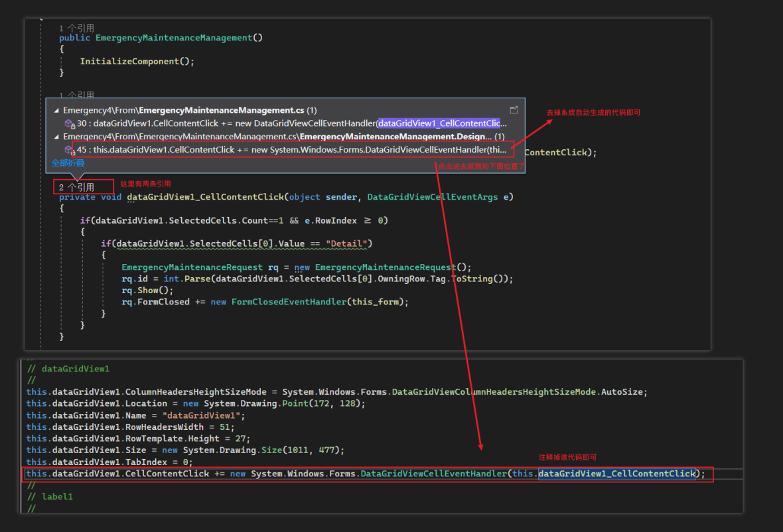
Task: Click the '"Detail"' string literal
Action: click(346, 244)
